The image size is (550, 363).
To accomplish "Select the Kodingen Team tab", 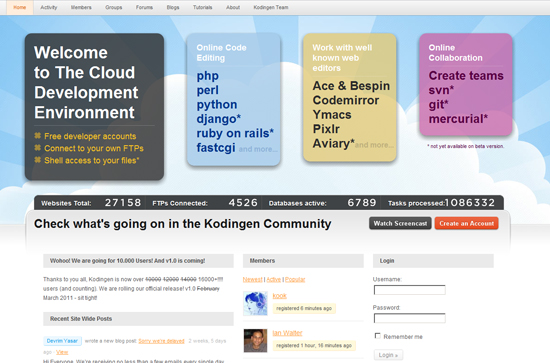I will [271, 7].
